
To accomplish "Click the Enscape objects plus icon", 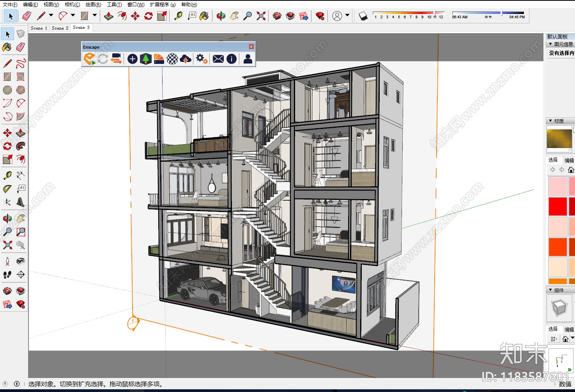I will [x=132, y=59].
